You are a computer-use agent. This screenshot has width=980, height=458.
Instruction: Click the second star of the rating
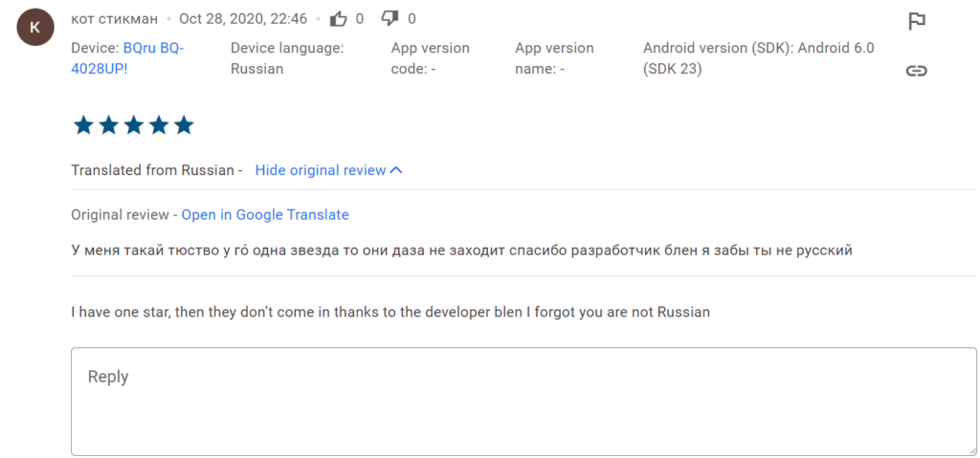click(x=108, y=125)
